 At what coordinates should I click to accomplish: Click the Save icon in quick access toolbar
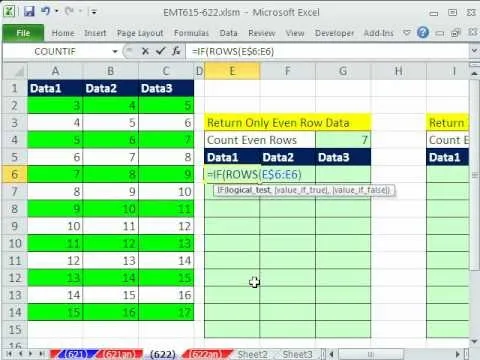29,12
